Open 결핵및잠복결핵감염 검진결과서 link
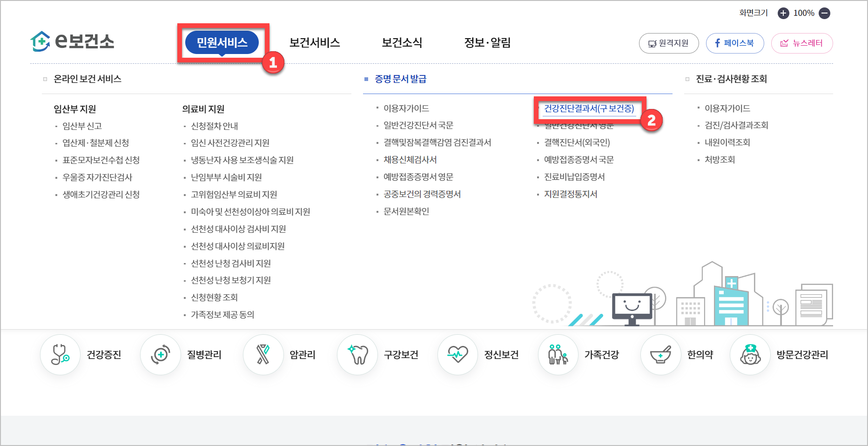This screenshot has height=446, width=868. (x=437, y=142)
